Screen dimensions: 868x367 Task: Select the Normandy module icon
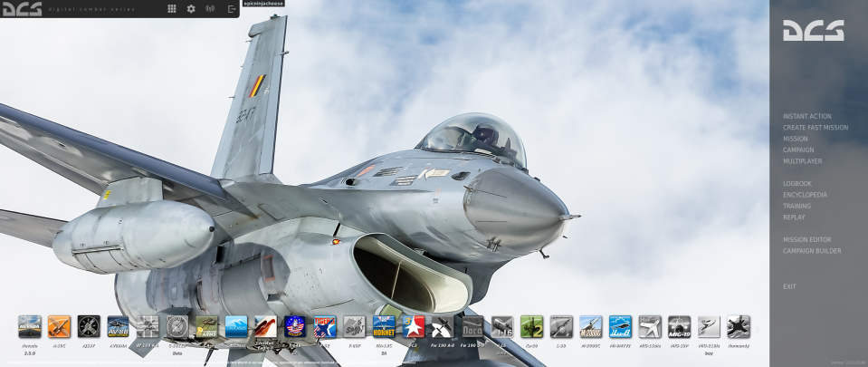[x=739, y=326]
